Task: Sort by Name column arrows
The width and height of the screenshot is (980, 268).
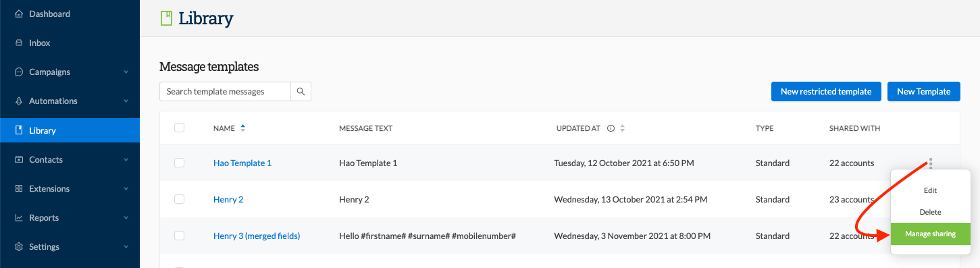Action: 243,128
